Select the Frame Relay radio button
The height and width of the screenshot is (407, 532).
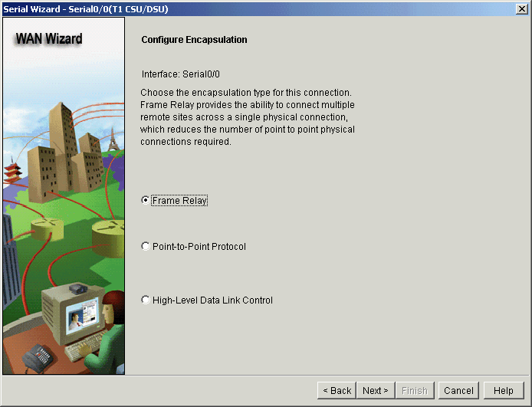tap(145, 200)
